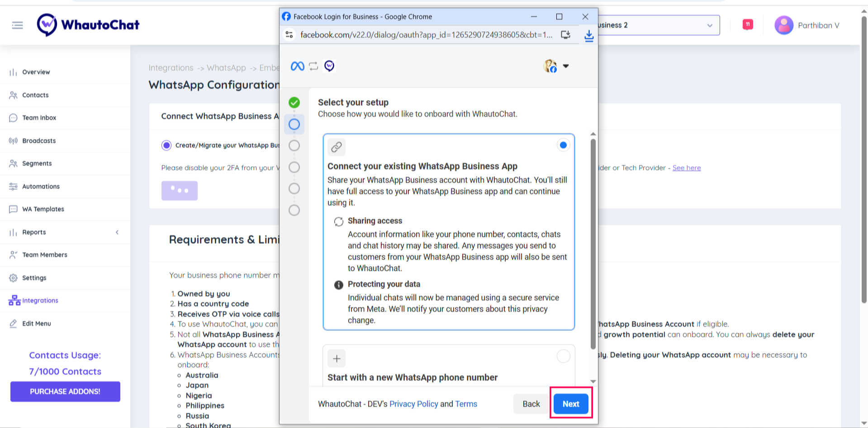Viewport: 868px width, 428px height.
Task: Click the download icon in popup toolbar
Action: (588, 36)
